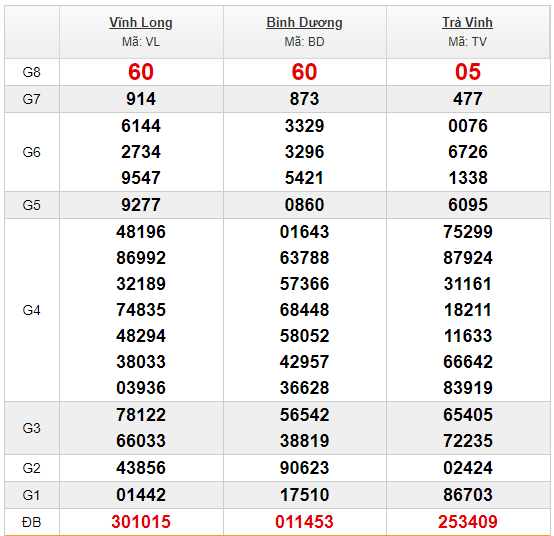Click the Mã: TV code text

tap(467, 42)
